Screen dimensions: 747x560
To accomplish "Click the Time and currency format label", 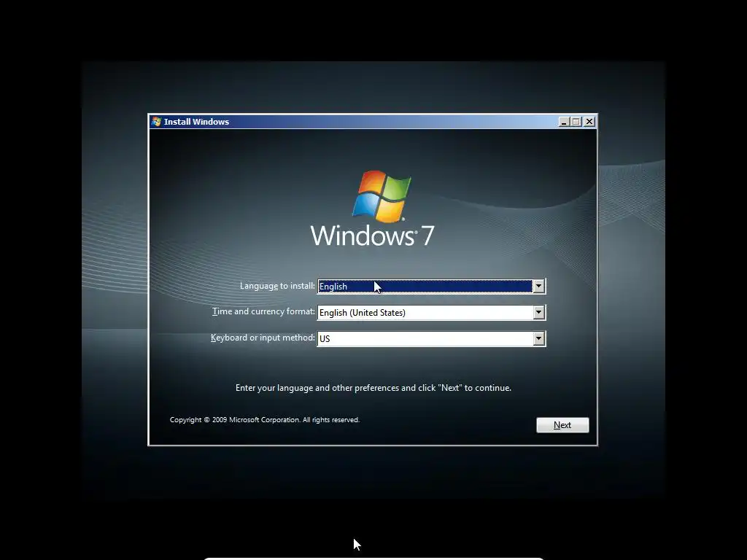I will 263,311.
